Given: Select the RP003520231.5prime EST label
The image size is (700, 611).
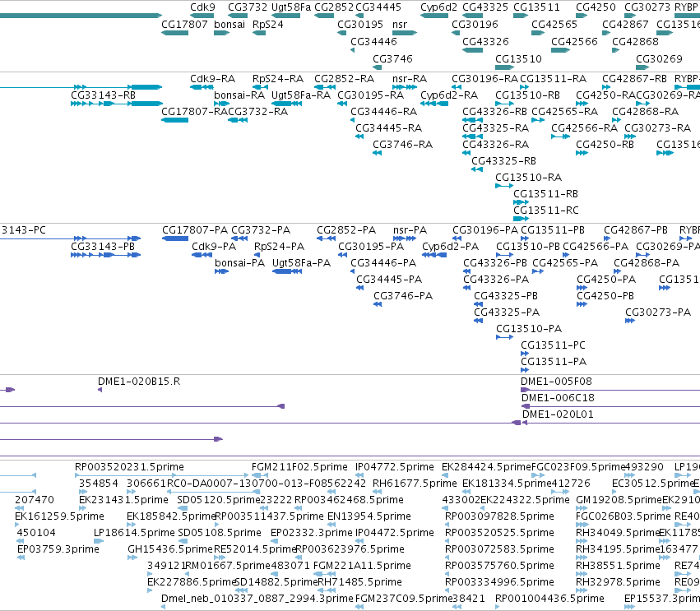Looking at the screenshot, I should click(x=129, y=467).
